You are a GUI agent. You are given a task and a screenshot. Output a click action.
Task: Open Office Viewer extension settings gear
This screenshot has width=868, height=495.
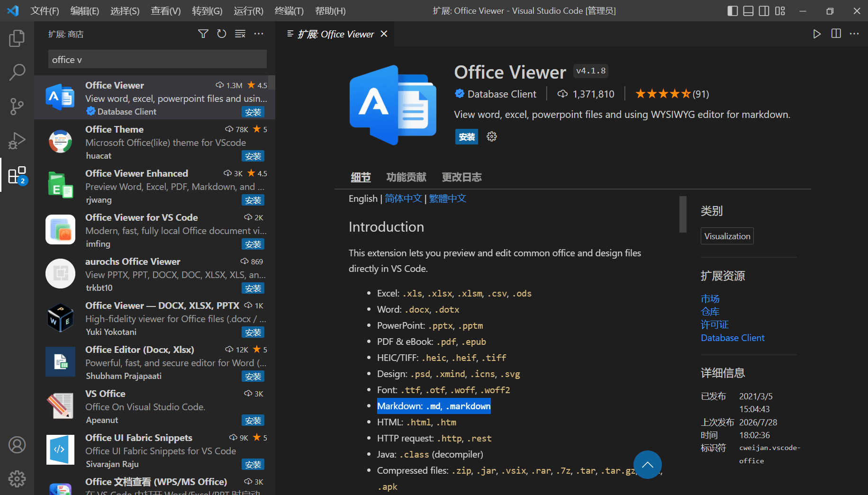(492, 136)
